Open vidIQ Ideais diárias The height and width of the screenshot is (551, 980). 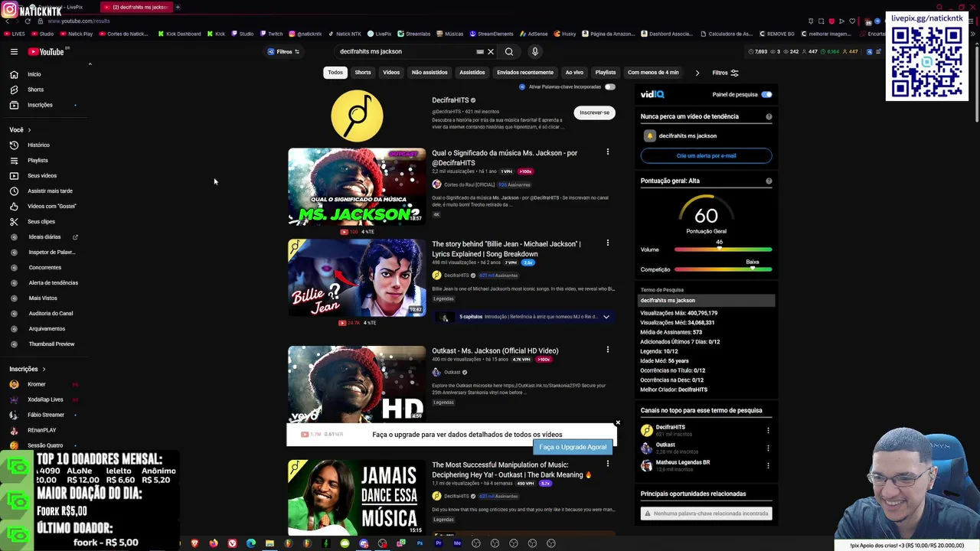click(x=44, y=236)
